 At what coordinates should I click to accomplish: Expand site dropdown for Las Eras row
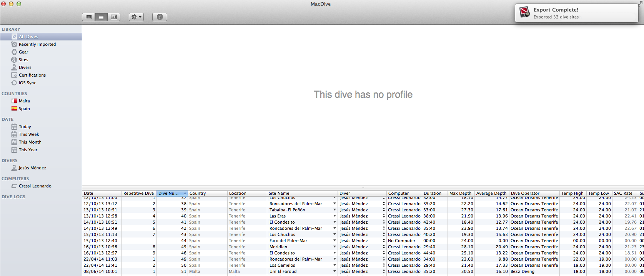coord(334,216)
